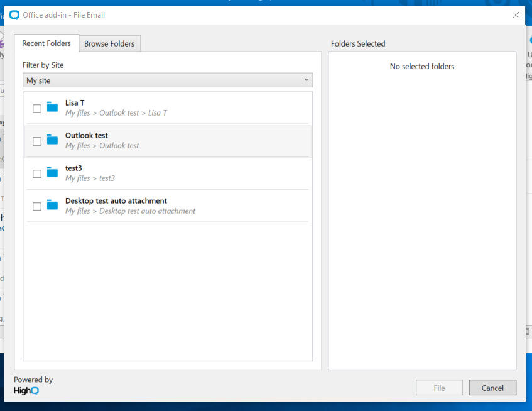Select the Lisa T folder name
This screenshot has width=532, height=411.
pyautogui.click(x=75, y=103)
